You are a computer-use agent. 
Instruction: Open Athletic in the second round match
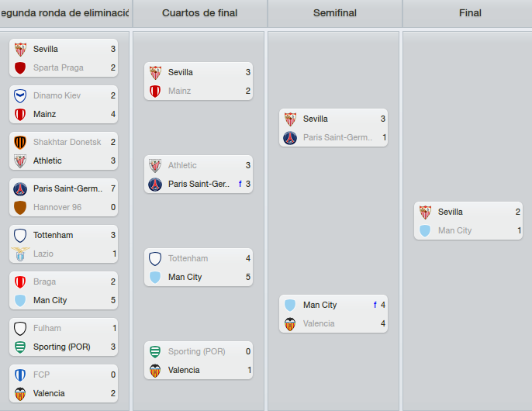(x=47, y=161)
